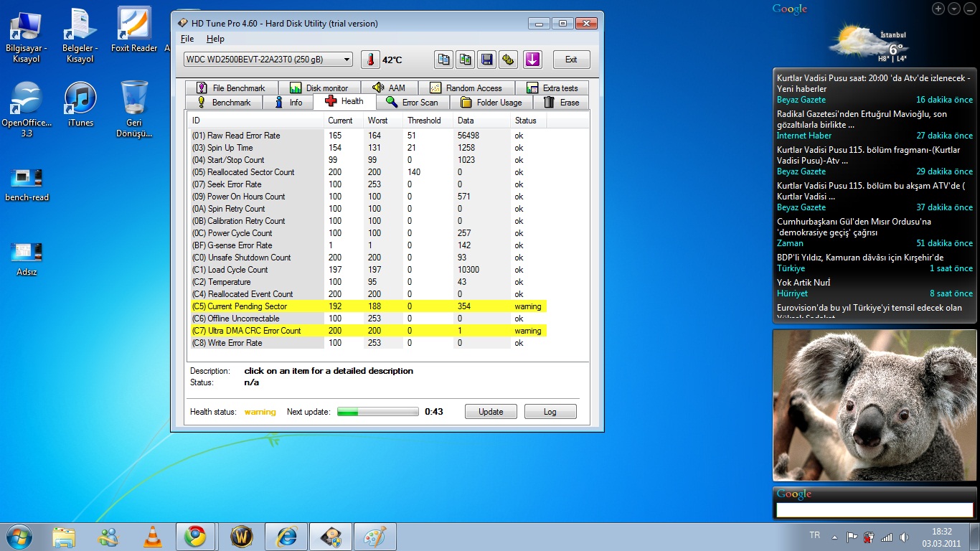Select the (09) Power On Hours Count row
The height and width of the screenshot is (551, 980).
point(368,197)
